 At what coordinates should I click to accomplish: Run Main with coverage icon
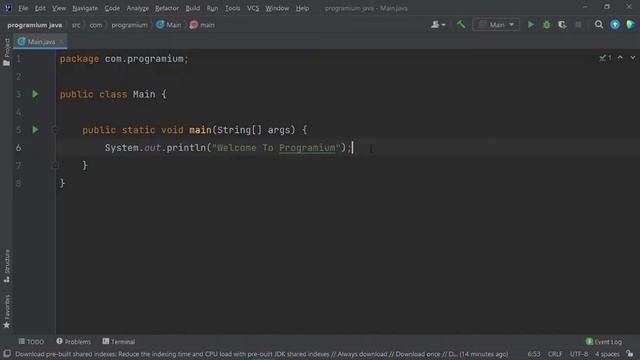pos(562,24)
